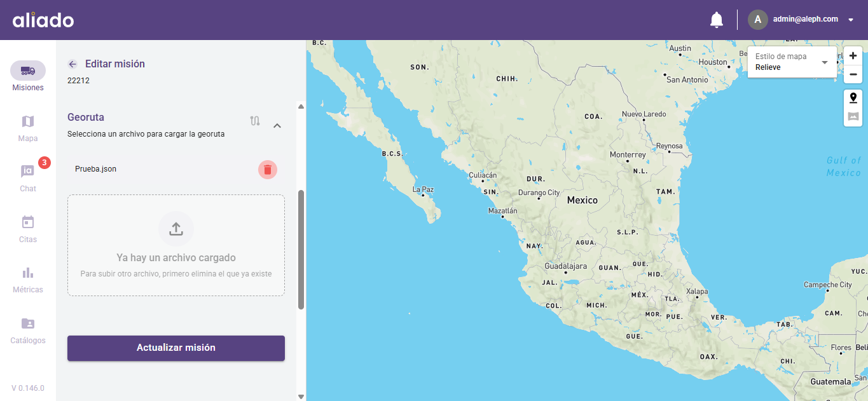This screenshot has width=868, height=401.
Task: Open Chat with 3 notifications
Action: pos(28,177)
